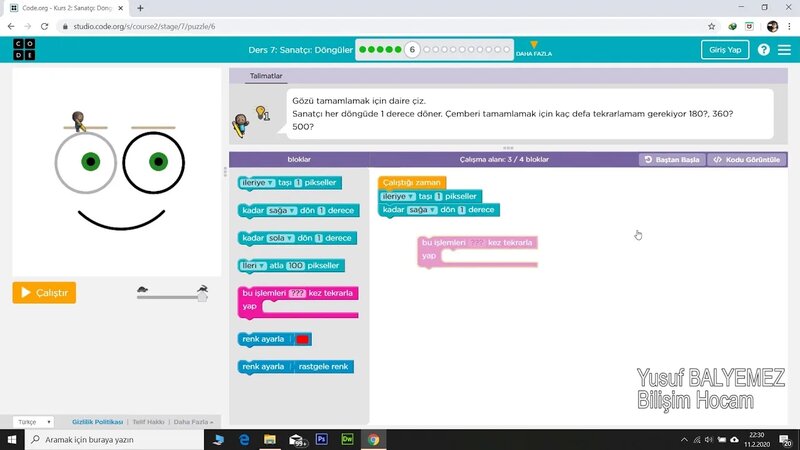Go to puzzle 6 progress bubble
Viewport: 800px width, 450px height.
412,49
